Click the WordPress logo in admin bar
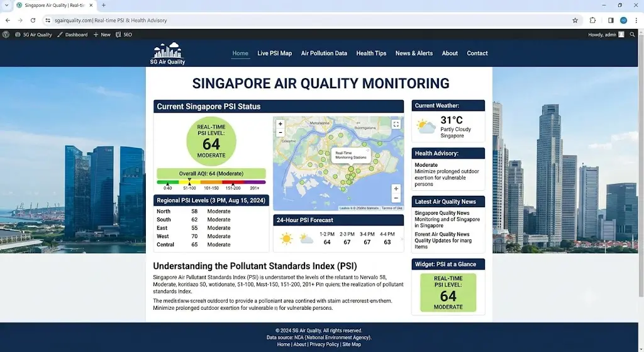Viewport: 644px width, 352px height. point(6,35)
